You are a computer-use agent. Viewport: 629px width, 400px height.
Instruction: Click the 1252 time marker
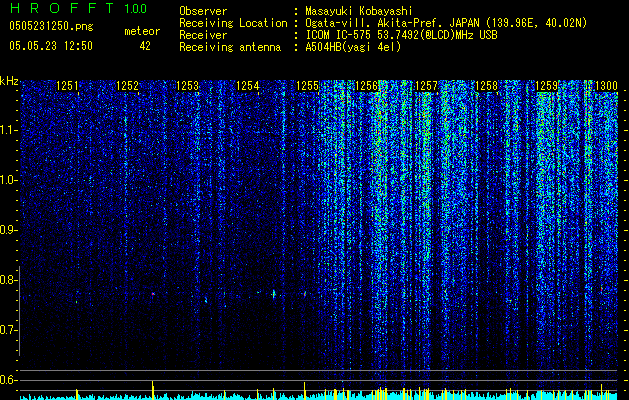pyautogui.click(x=128, y=85)
